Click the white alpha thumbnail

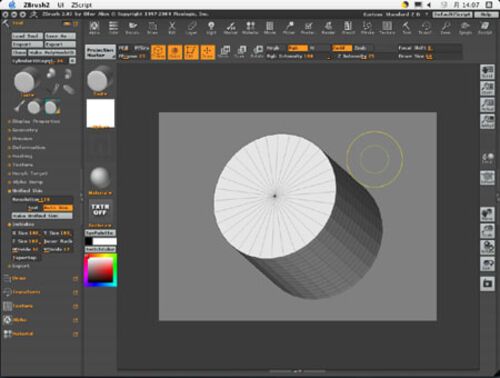click(100, 113)
